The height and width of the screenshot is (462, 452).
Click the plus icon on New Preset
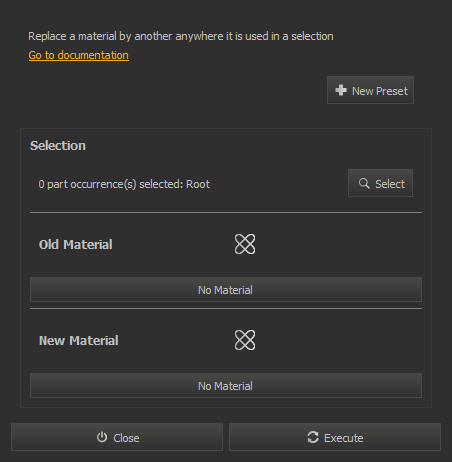(x=341, y=90)
